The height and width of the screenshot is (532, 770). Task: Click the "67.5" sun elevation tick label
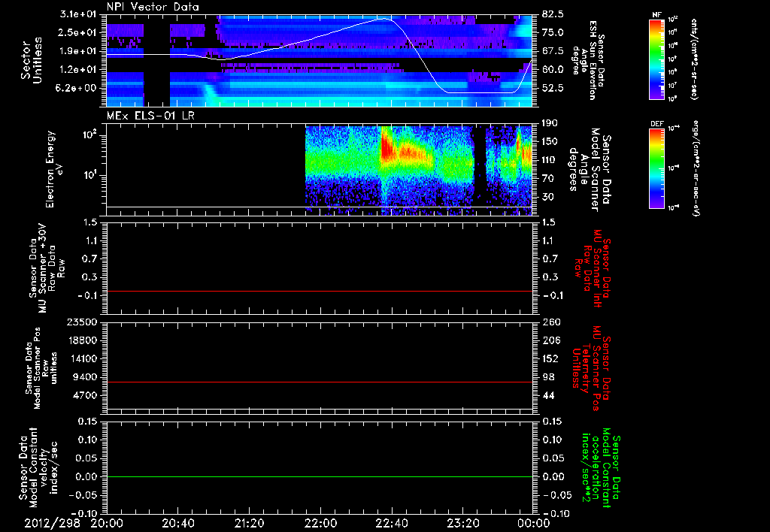pyautogui.click(x=553, y=51)
